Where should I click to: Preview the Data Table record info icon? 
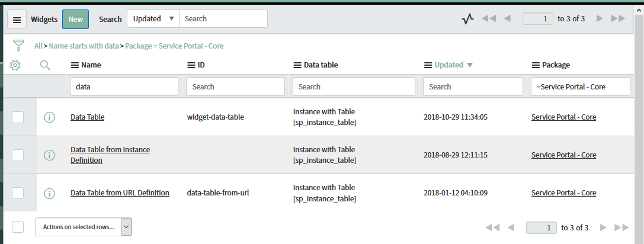coord(50,117)
